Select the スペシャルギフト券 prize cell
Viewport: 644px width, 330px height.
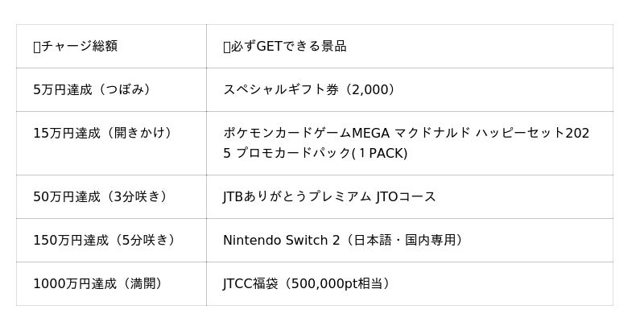point(309,89)
